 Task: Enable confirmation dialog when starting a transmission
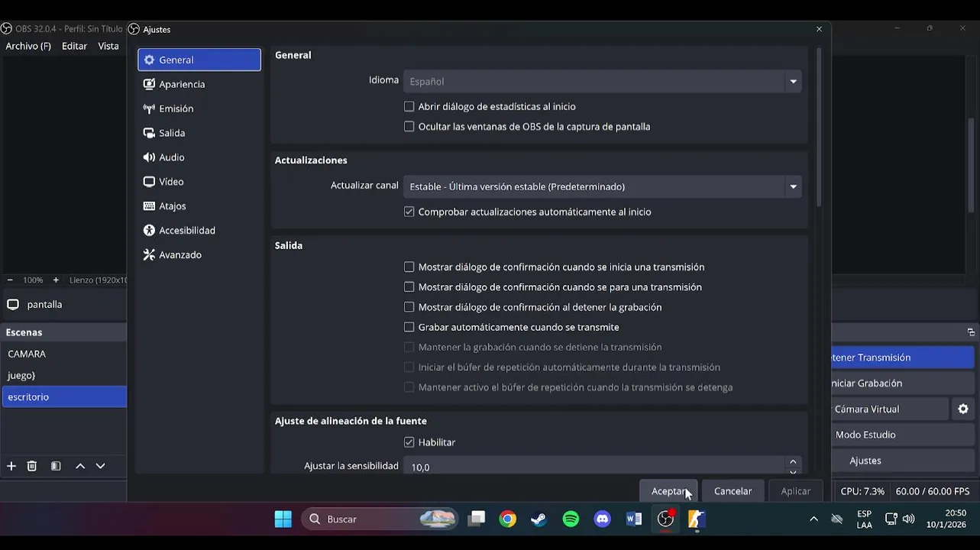409,267
